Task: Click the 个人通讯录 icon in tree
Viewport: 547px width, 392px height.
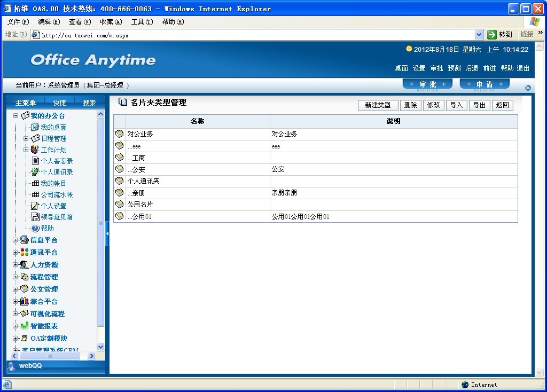Action: pos(35,172)
